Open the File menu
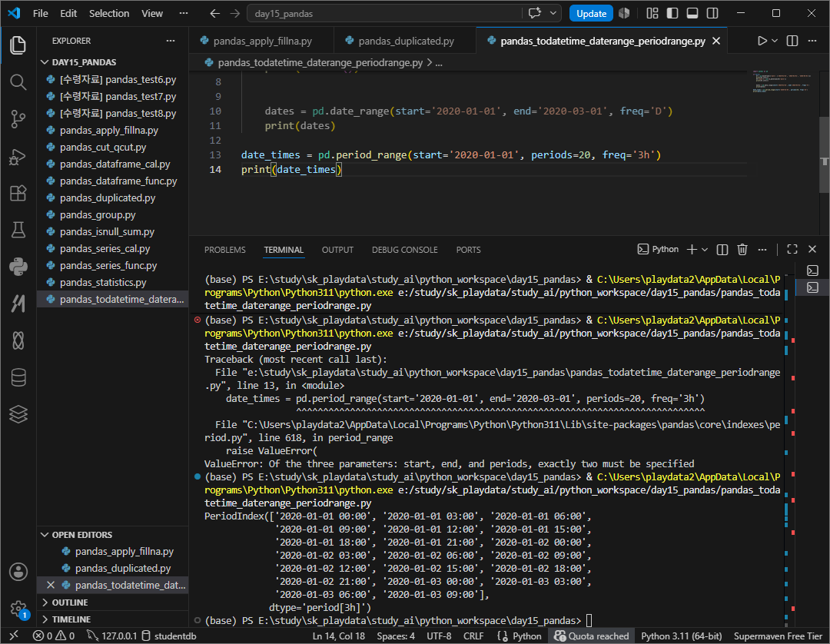Viewport: 830px width, 644px height. [x=40, y=13]
